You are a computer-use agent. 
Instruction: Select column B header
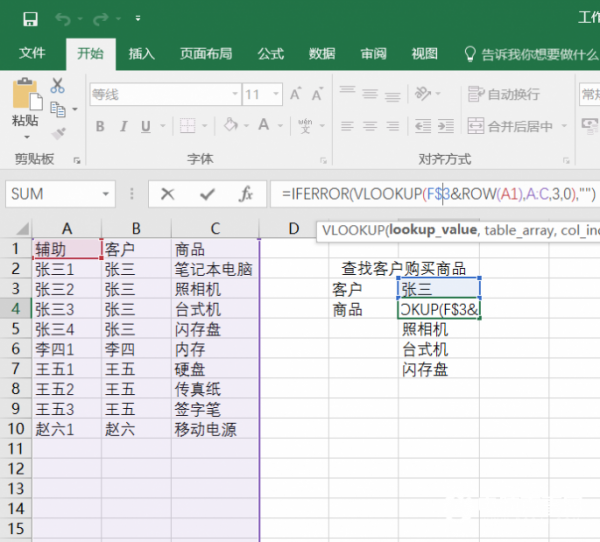point(136,229)
